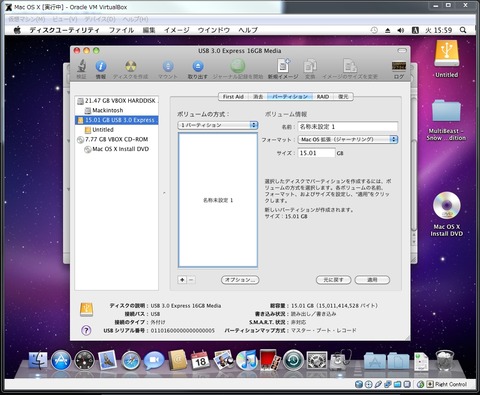Open Dashboard in the Dock
Image resolution: width=480 pixels, height=395 pixels.
84,360
